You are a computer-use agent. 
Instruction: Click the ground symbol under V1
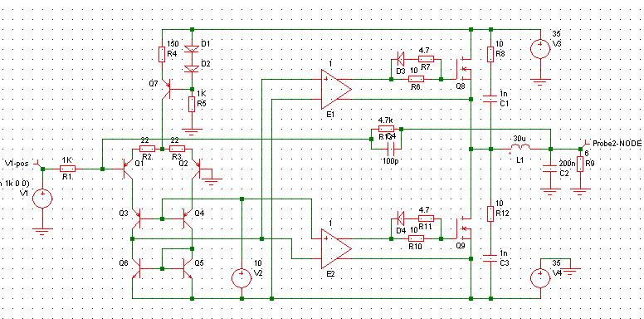pos(42,231)
